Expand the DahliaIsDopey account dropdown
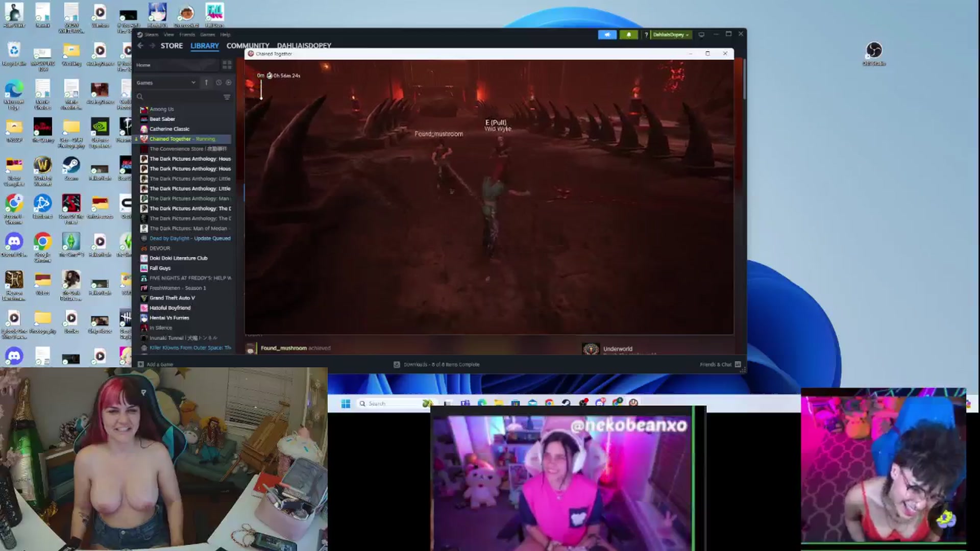 point(671,35)
